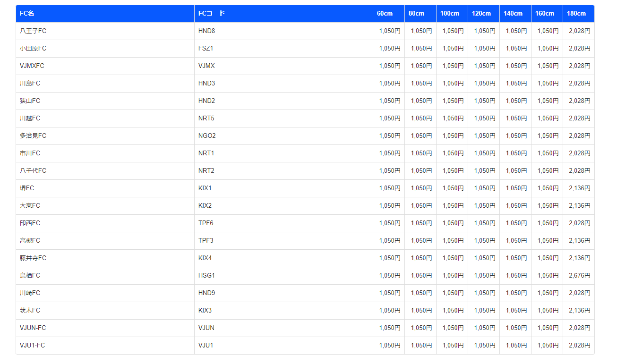The height and width of the screenshot is (364, 617).
Task: Click the 180cm column header
Action: [x=576, y=14]
